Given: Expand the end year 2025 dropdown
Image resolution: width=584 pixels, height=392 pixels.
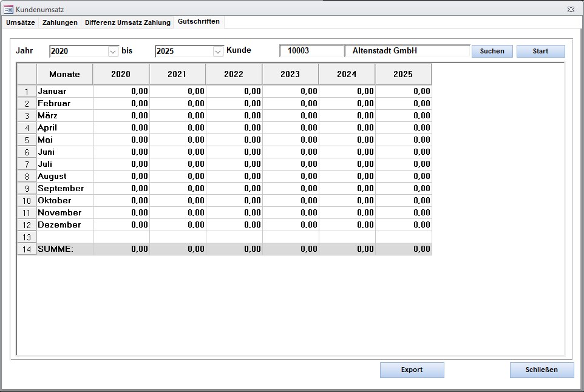Looking at the screenshot, I should click(218, 52).
